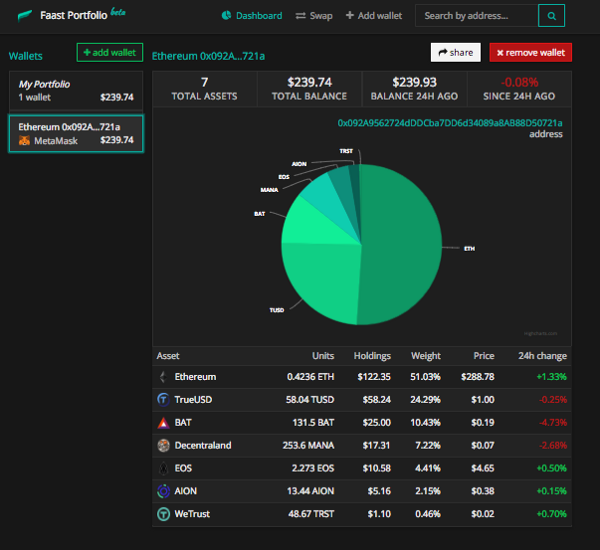This screenshot has width=600, height=550.
Task: Click the $58.24 holdings value
Action: pos(377,400)
